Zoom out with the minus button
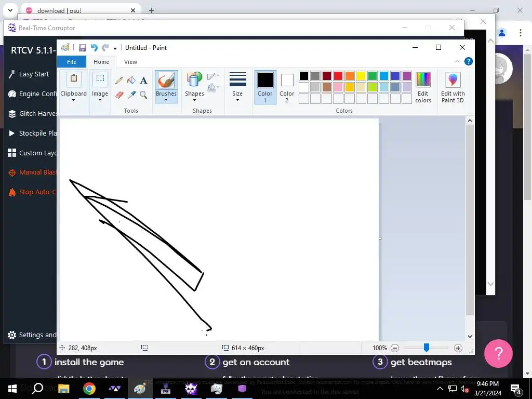This screenshot has height=399, width=532. 395,348
